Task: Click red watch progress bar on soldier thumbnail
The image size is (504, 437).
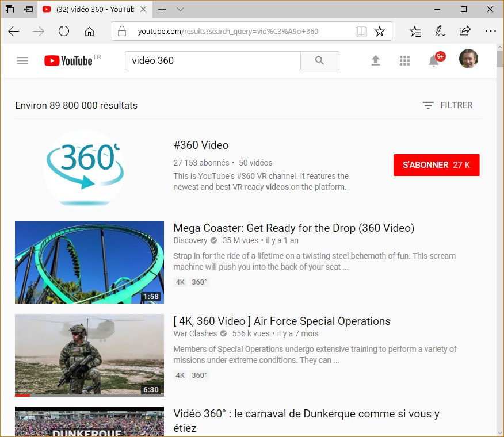Action: pos(22,396)
